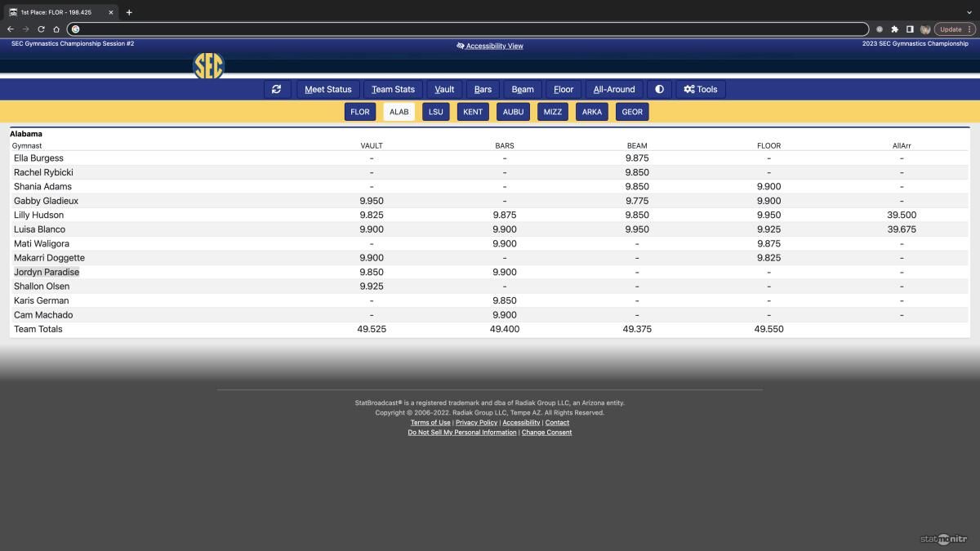
Task: Click Lilly Hudson's 39.500 all-around score
Action: (x=902, y=216)
